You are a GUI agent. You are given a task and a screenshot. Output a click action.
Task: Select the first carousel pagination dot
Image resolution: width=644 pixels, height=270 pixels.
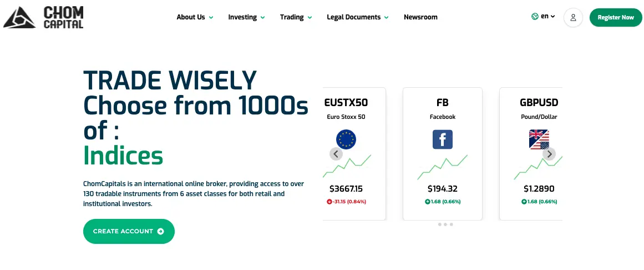tap(439, 224)
